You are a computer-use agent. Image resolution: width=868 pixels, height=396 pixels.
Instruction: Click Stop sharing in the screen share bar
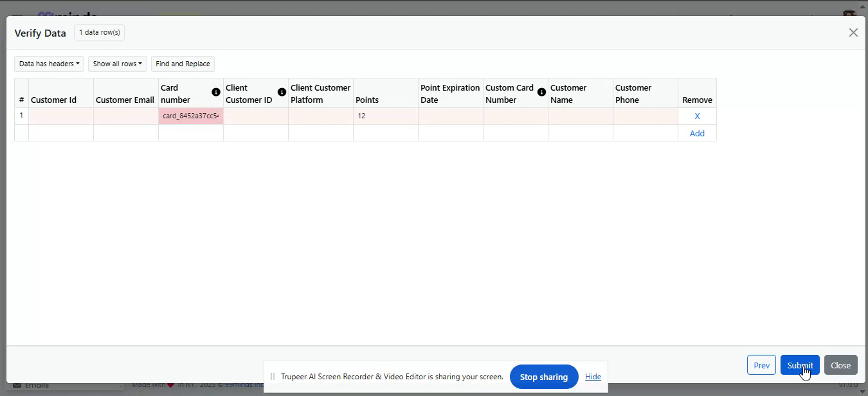coord(544,377)
